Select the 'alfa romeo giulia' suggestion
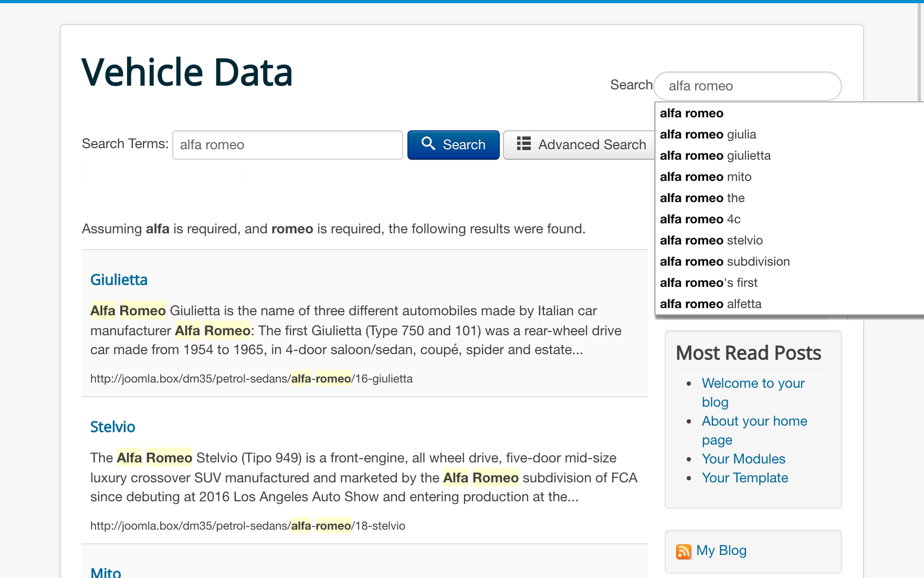The width and height of the screenshot is (924, 578). pos(708,135)
